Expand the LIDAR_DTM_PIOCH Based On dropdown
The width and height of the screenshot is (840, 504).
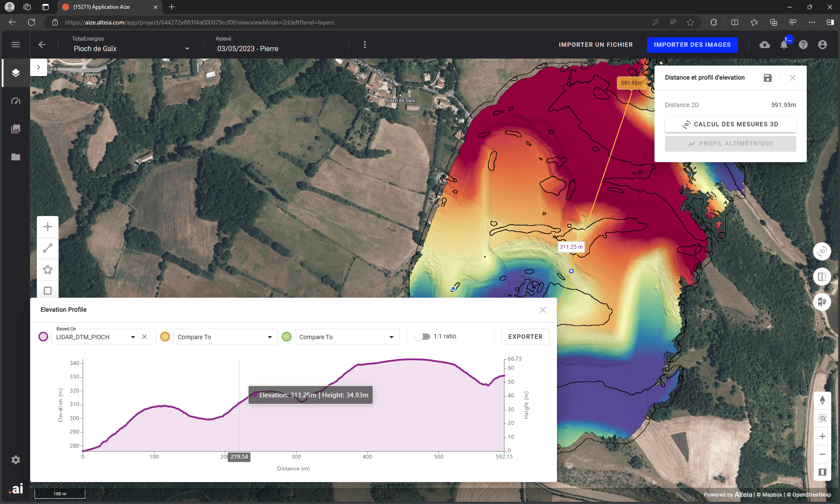pyautogui.click(x=133, y=337)
